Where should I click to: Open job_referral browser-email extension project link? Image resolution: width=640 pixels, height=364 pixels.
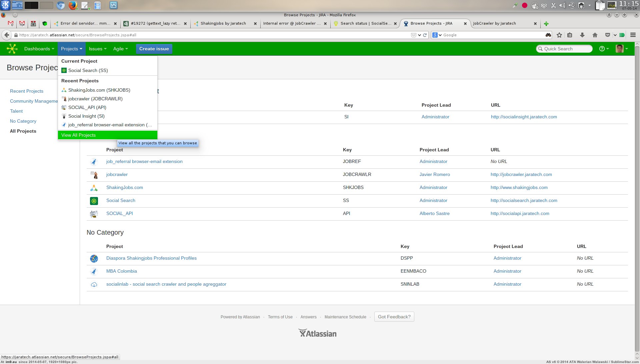[x=144, y=161]
